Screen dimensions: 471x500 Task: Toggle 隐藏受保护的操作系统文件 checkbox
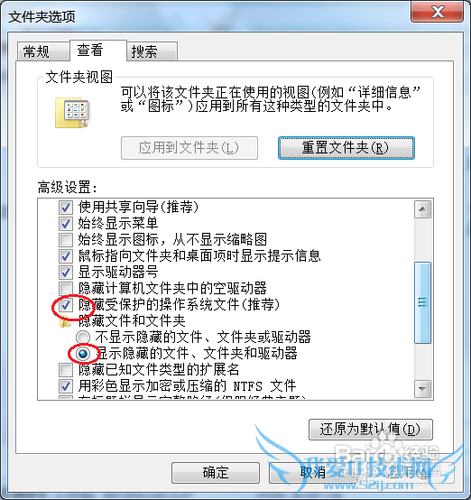[x=65, y=305]
